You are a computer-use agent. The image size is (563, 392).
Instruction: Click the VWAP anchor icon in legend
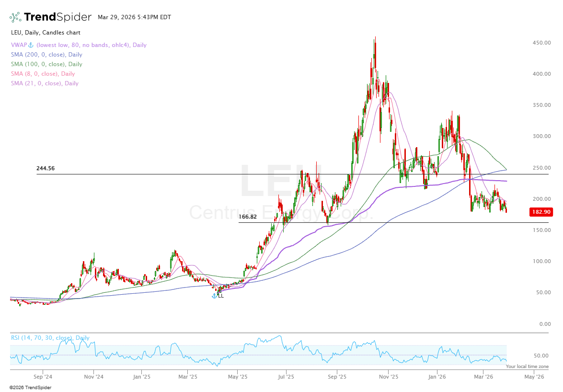(31, 45)
